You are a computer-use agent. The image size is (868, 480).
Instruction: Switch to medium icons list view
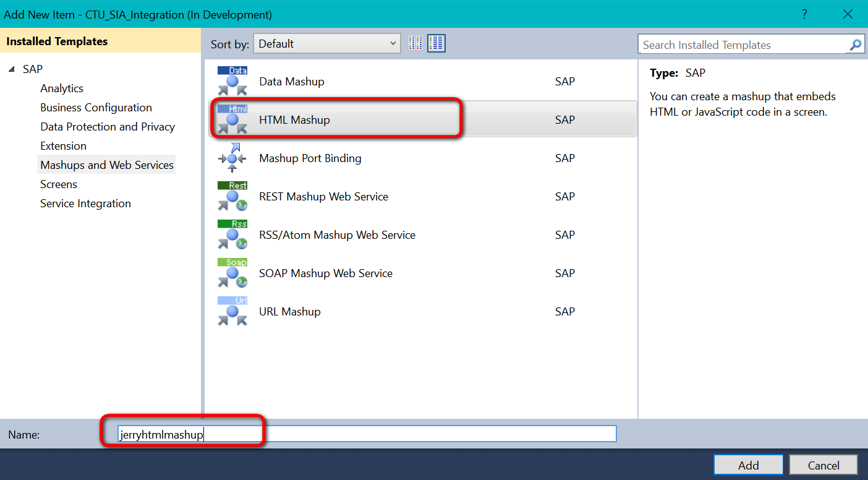point(436,43)
